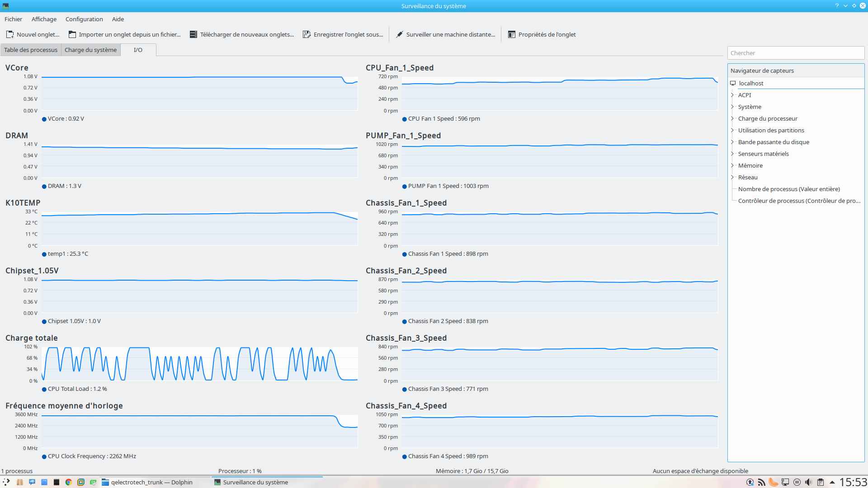This screenshot has height=488, width=868.
Task: Click the Propriétés de l'onglet icon
Action: [x=511, y=34]
